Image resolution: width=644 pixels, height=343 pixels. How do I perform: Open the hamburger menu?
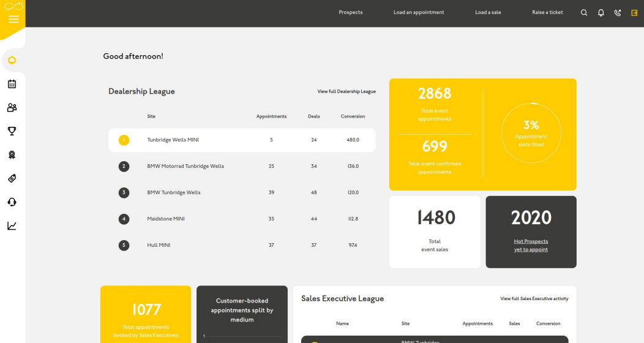13,20
